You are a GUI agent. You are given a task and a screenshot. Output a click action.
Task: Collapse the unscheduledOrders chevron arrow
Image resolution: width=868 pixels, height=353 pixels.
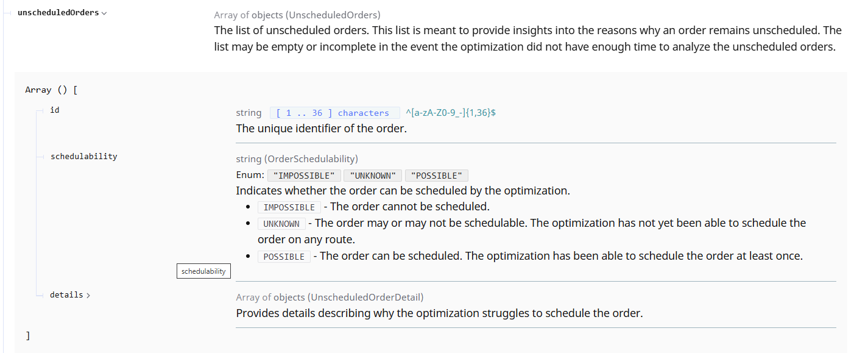pyautogui.click(x=104, y=13)
